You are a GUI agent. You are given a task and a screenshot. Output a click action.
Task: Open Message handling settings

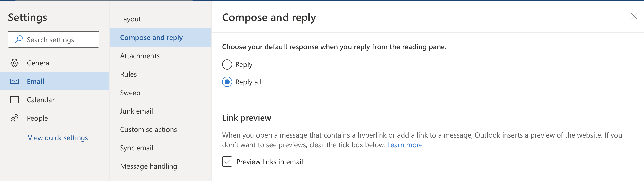tap(148, 166)
